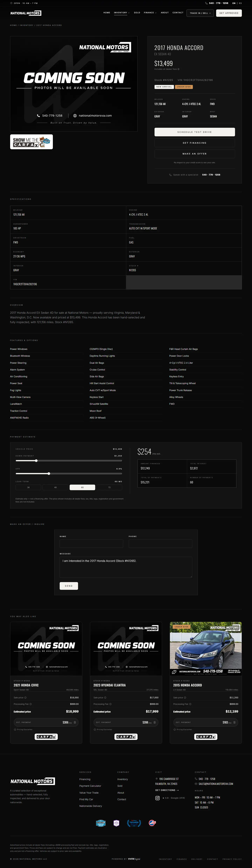Click the Top Rated Dealer badge in footer
This screenshot has width=252, height=868.
point(134,823)
